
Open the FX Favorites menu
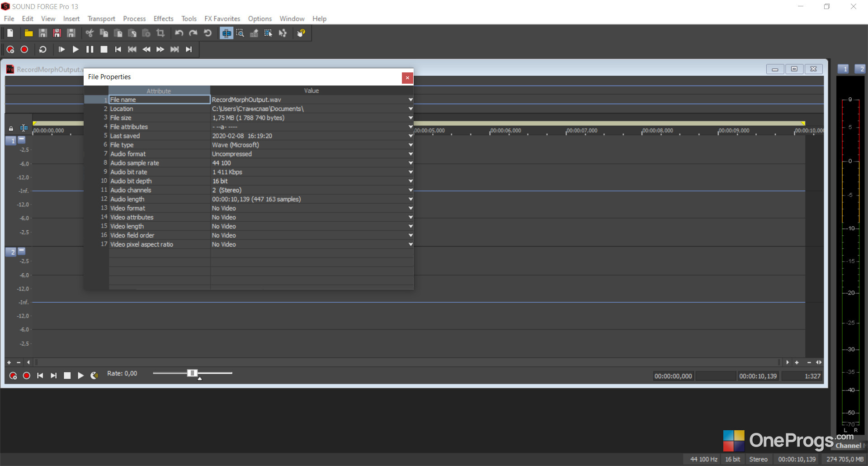222,19
